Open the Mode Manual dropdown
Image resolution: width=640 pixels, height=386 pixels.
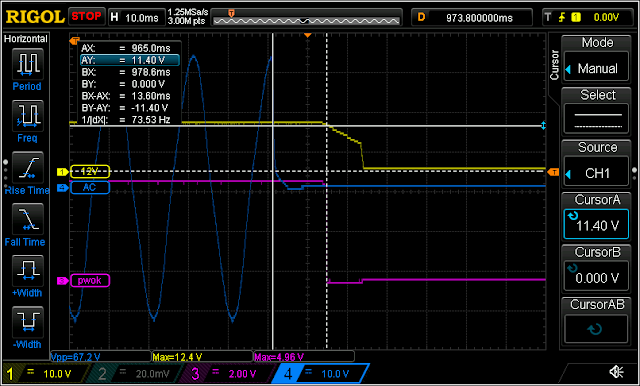click(x=596, y=68)
